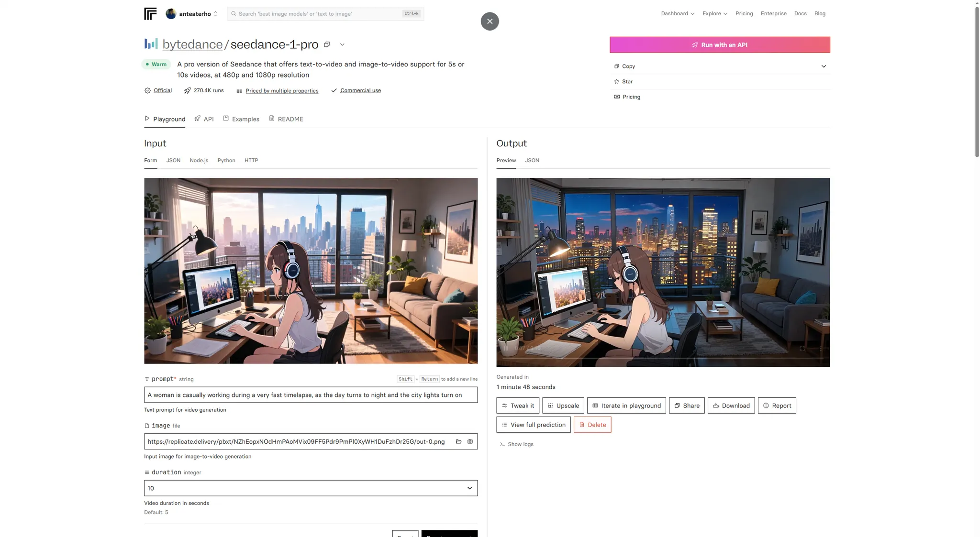Image resolution: width=980 pixels, height=537 pixels.
Task: Toggle fullscreen on the output video
Action: point(802,348)
